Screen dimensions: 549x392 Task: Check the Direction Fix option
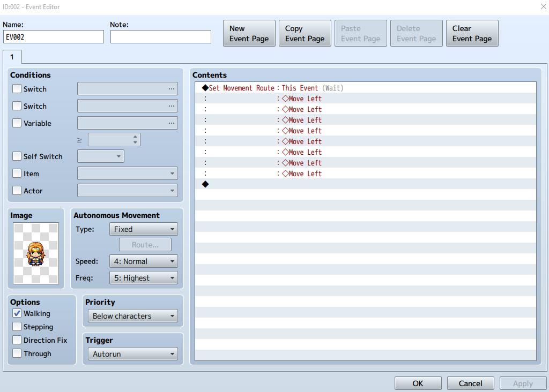17,340
